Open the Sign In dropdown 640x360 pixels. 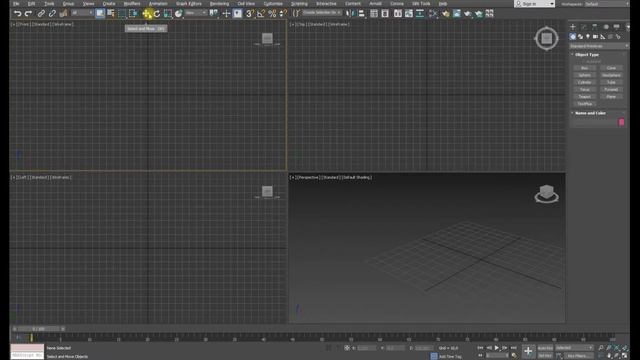tap(534, 4)
